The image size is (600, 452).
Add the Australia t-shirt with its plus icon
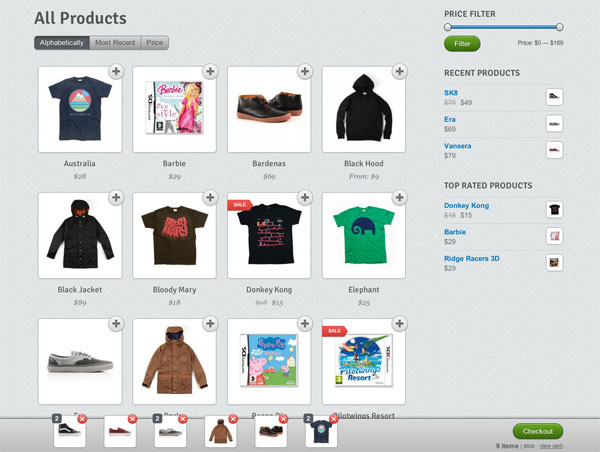coord(116,71)
